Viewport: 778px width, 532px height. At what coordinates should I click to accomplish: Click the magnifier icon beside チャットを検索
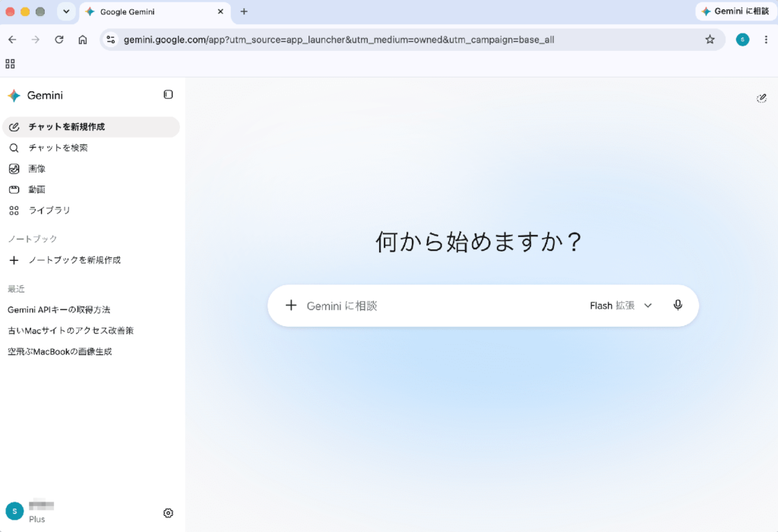[x=14, y=148]
